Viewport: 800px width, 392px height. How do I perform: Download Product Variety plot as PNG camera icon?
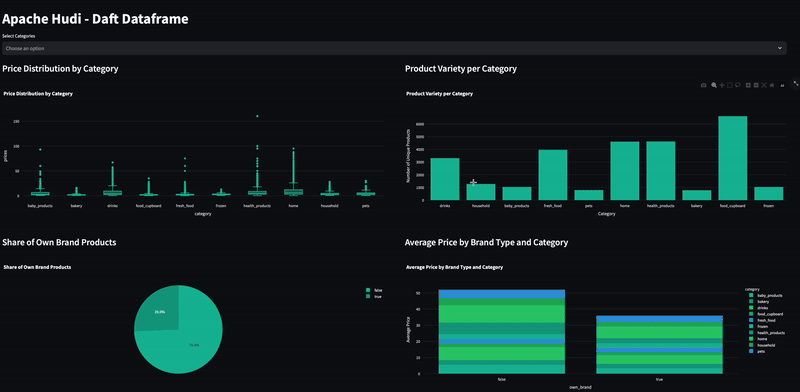click(704, 85)
